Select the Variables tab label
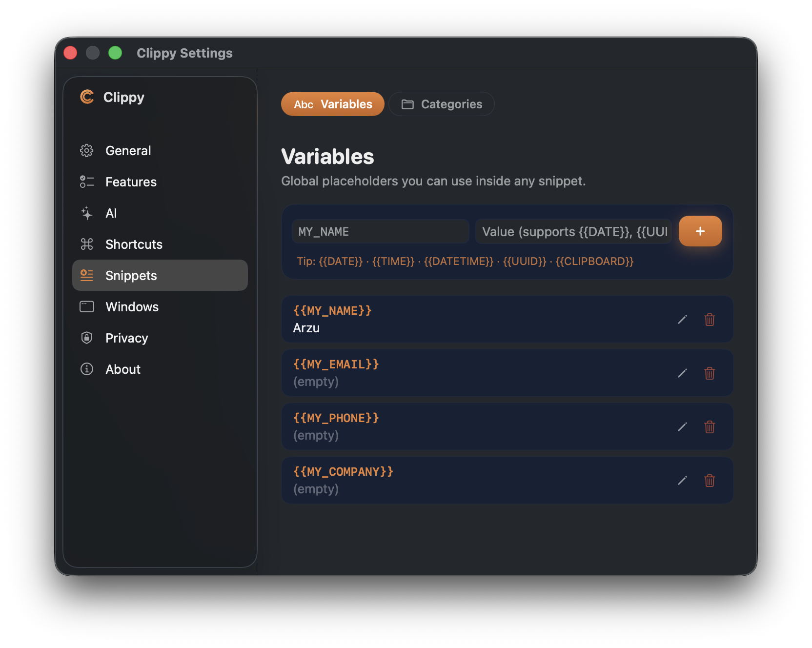Viewport: 812px width, 648px height. 346,104
